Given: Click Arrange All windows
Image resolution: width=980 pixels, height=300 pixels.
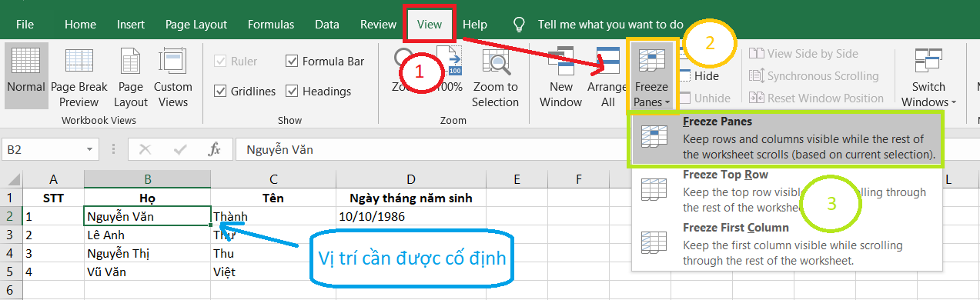Looking at the screenshot, I should [x=608, y=77].
